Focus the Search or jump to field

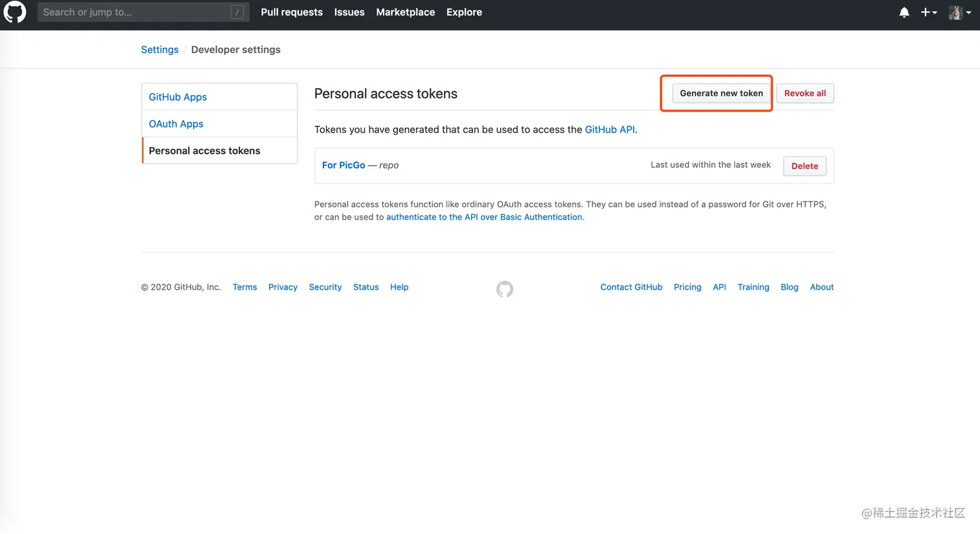click(x=130, y=12)
